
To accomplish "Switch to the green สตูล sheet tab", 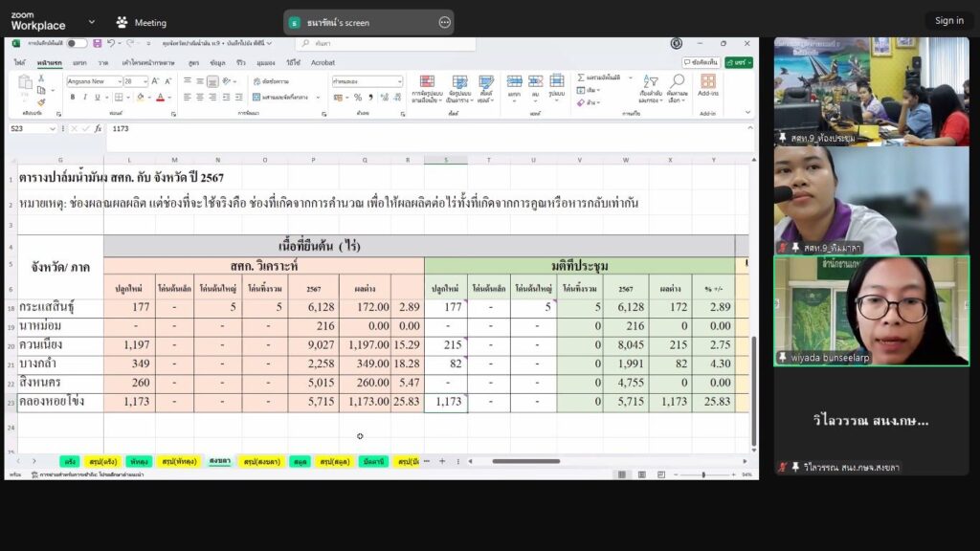I will tap(301, 461).
